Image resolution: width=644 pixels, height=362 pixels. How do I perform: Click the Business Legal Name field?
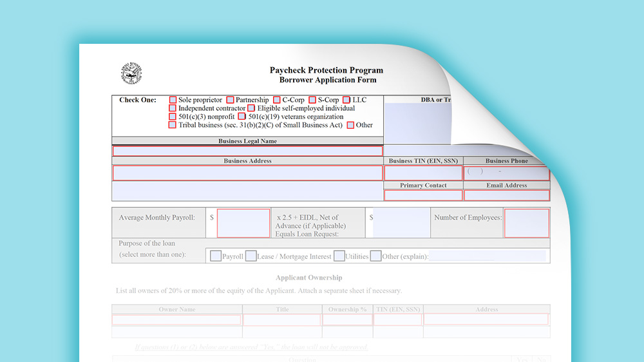[x=247, y=151]
